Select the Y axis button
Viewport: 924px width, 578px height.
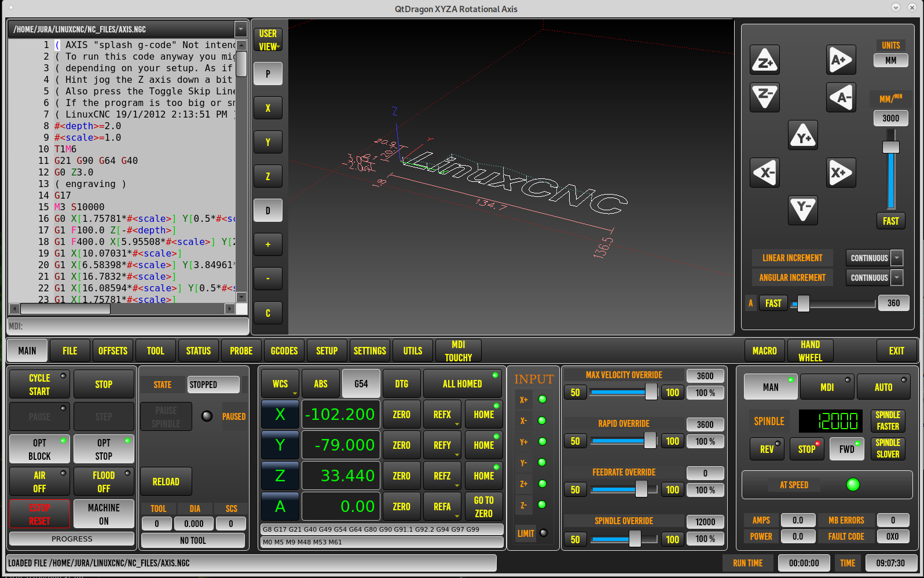pos(280,445)
